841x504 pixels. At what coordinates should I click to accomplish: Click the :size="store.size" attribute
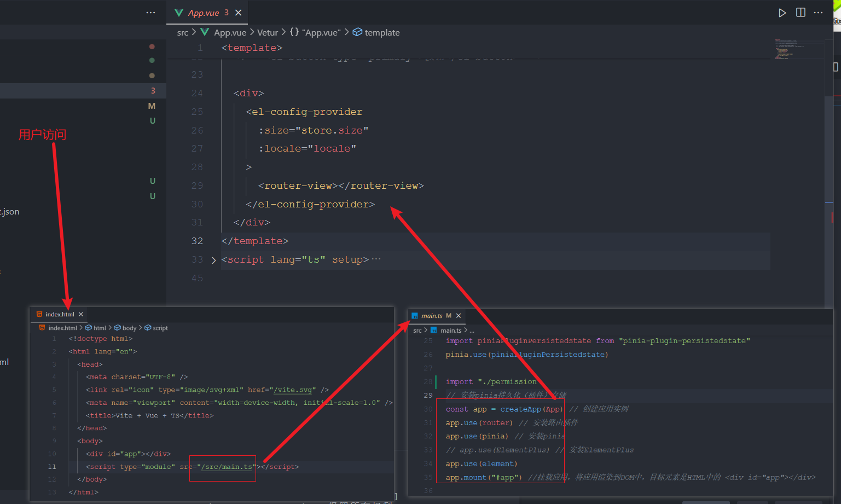[314, 130]
